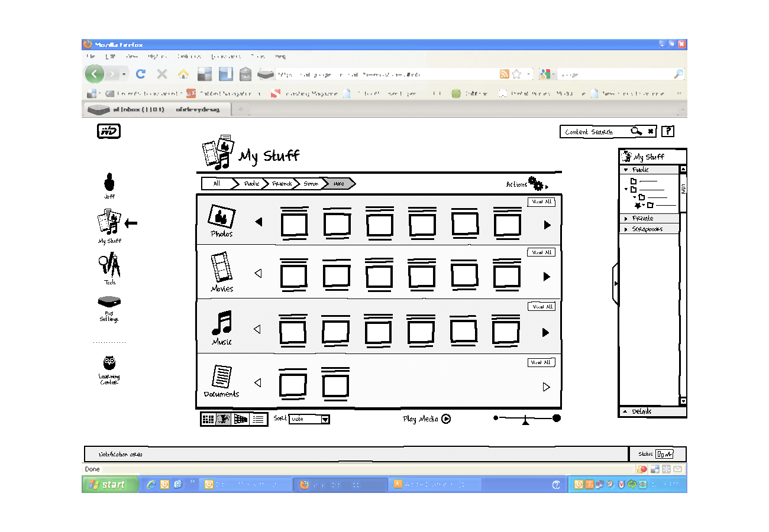The height and width of the screenshot is (532, 769).
Task: Click the Content Search magnifier icon
Action: point(636,131)
